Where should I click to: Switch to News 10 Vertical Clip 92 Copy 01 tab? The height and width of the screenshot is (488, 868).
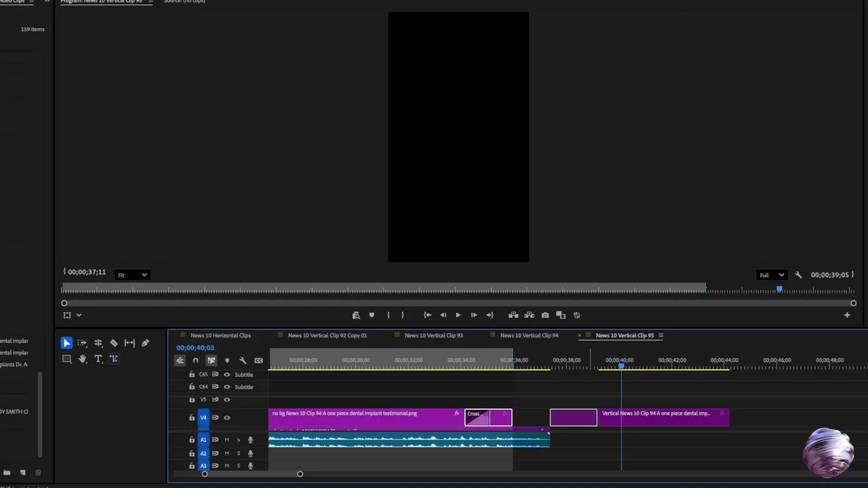pyautogui.click(x=327, y=335)
